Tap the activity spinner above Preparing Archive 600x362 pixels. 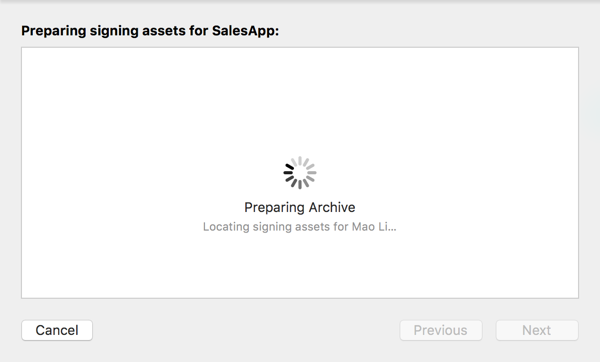click(x=300, y=173)
